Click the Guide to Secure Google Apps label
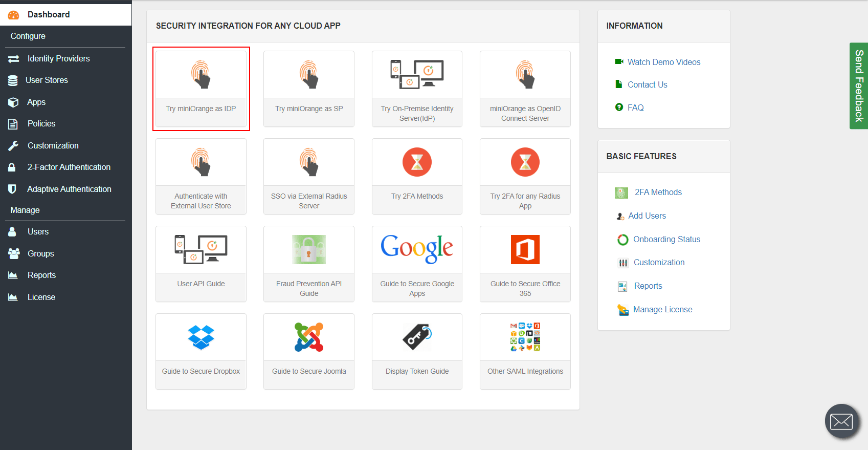The image size is (868, 450). (x=417, y=288)
